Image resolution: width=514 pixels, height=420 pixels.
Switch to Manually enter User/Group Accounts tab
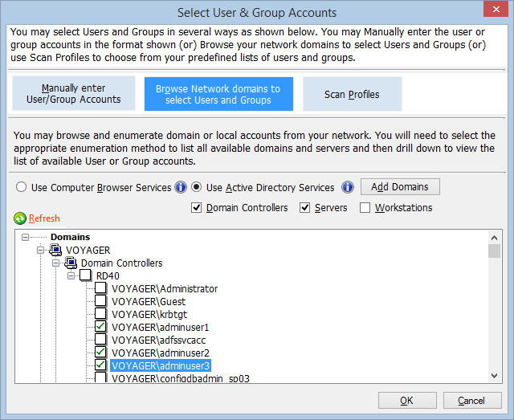pyautogui.click(x=74, y=93)
